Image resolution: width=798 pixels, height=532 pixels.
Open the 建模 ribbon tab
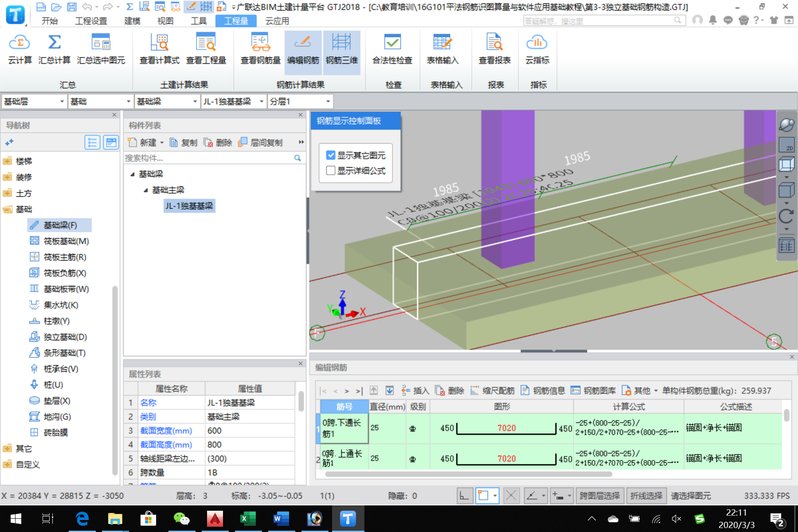(x=132, y=21)
